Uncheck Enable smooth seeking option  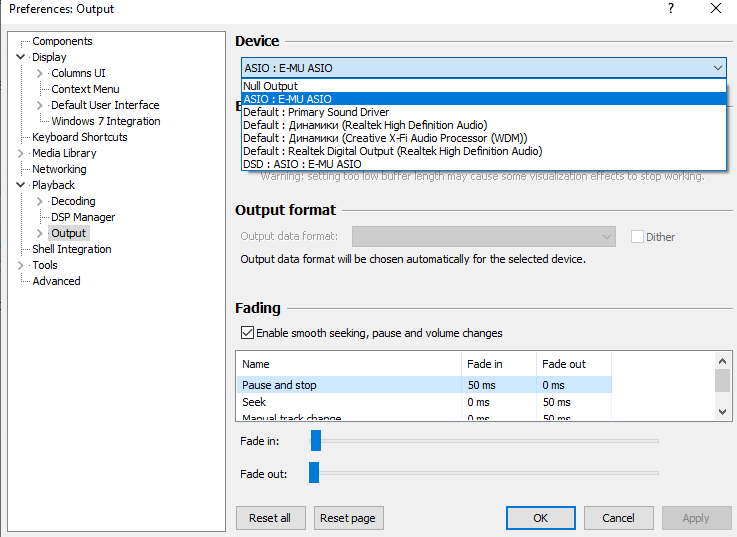point(247,333)
